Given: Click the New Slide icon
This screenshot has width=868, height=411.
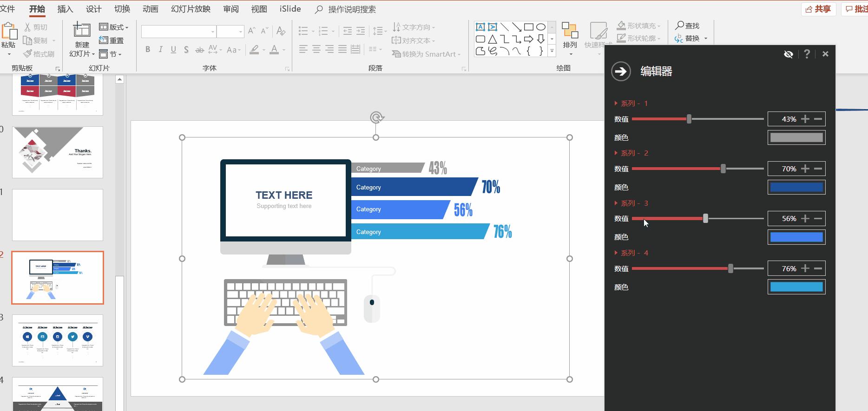Looking at the screenshot, I should pos(82,30).
